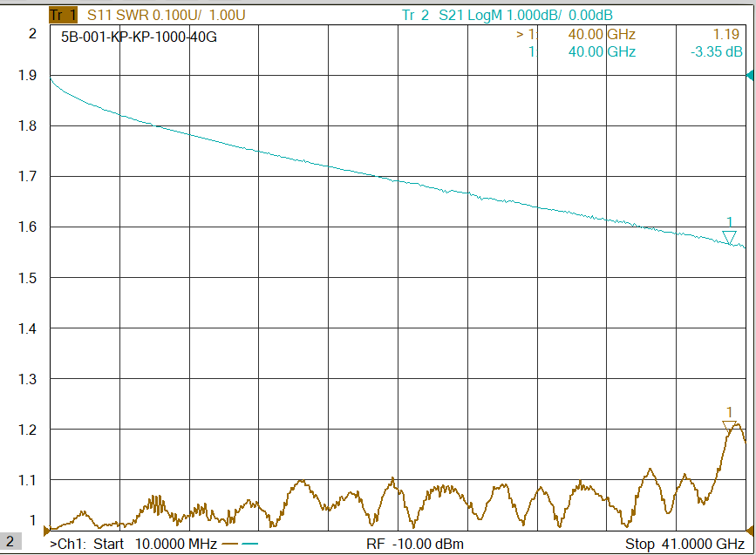Click the brown reference arrow at bottom-left corner
Image resolution: width=756 pixels, height=555 pixels.
pos(46,529)
